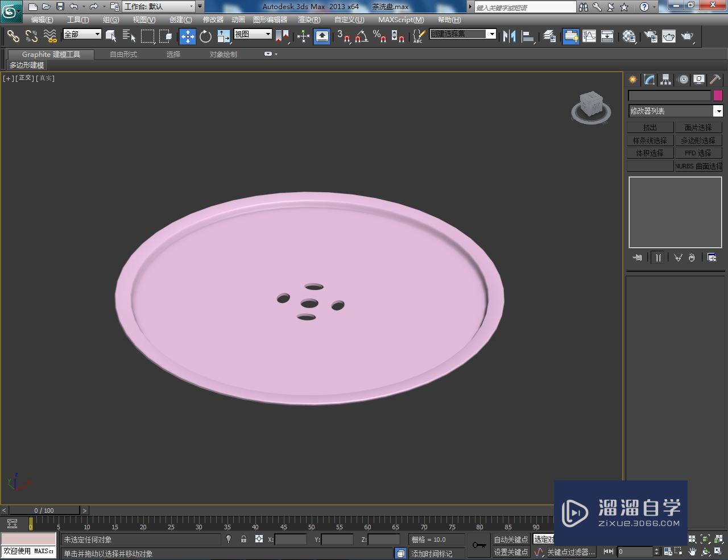The width and height of the screenshot is (728, 560).
Task: Click Edit Named Selection Sets icon
Action: coord(418,36)
